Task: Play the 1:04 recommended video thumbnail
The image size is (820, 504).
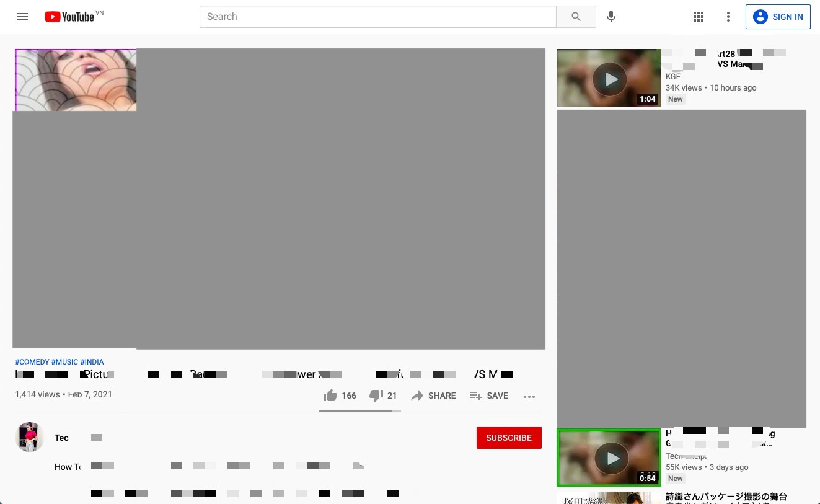Action: (x=609, y=78)
